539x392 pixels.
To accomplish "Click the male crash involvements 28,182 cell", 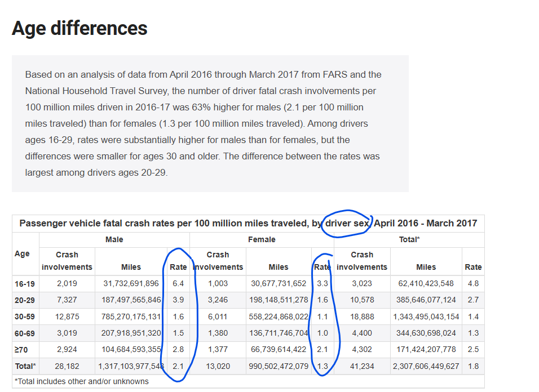I will 67,367.
